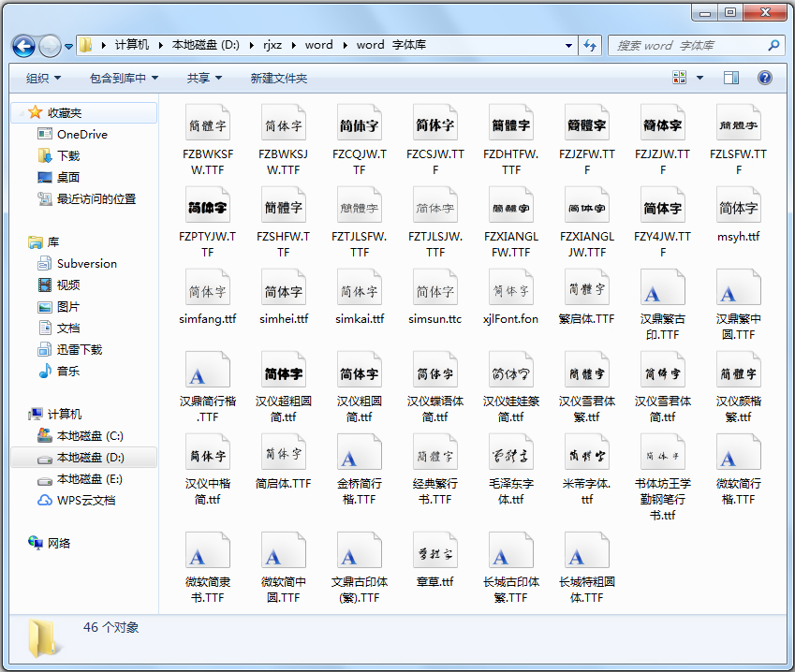Click in the search word 字体库 box

[x=688, y=45]
